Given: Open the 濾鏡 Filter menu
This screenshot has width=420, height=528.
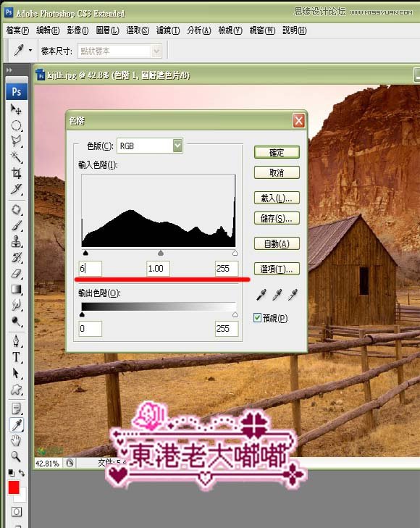Looking at the screenshot, I should pyautogui.click(x=168, y=30).
